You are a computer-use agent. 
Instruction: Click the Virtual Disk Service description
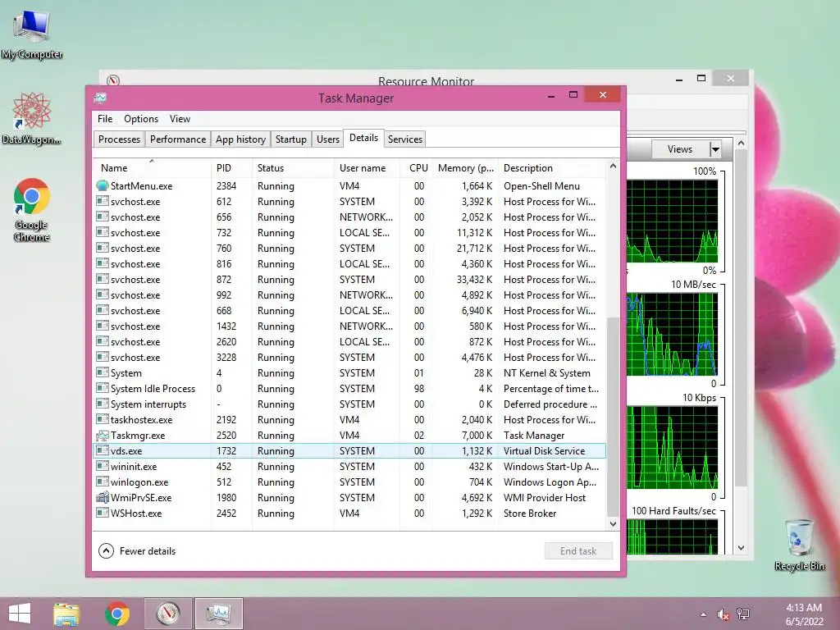pos(544,451)
